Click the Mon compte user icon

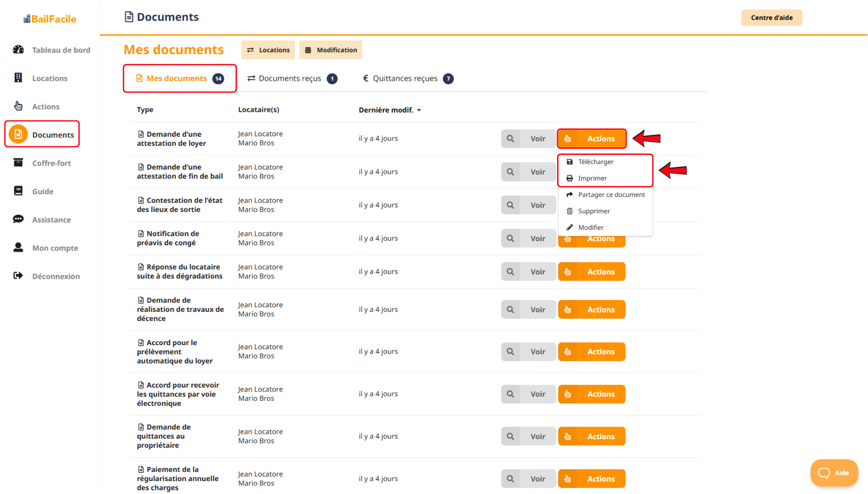coord(18,247)
